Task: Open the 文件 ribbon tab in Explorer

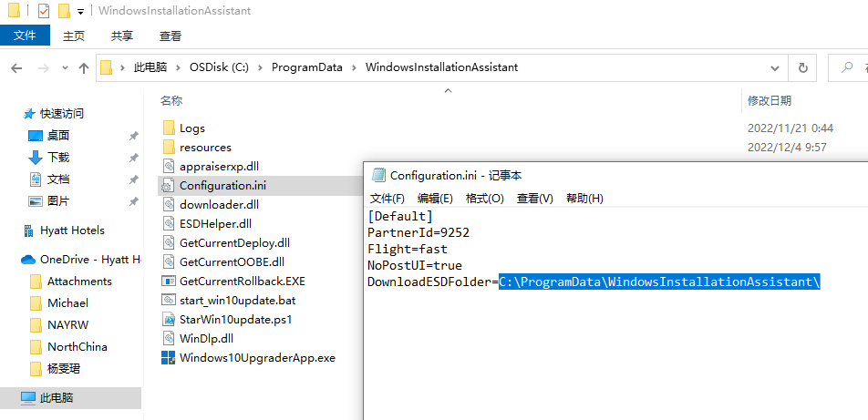Action: tap(25, 36)
